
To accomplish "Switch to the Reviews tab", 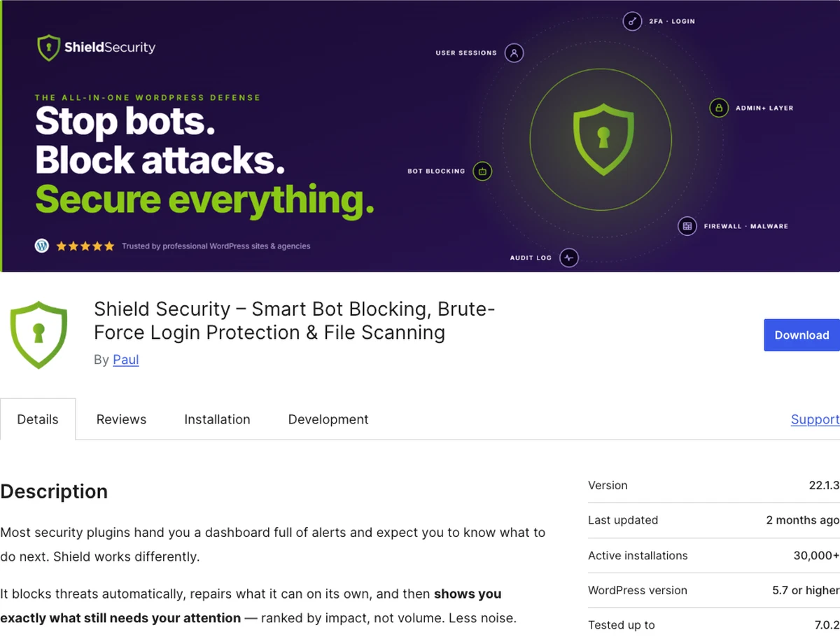I will click(121, 419).
